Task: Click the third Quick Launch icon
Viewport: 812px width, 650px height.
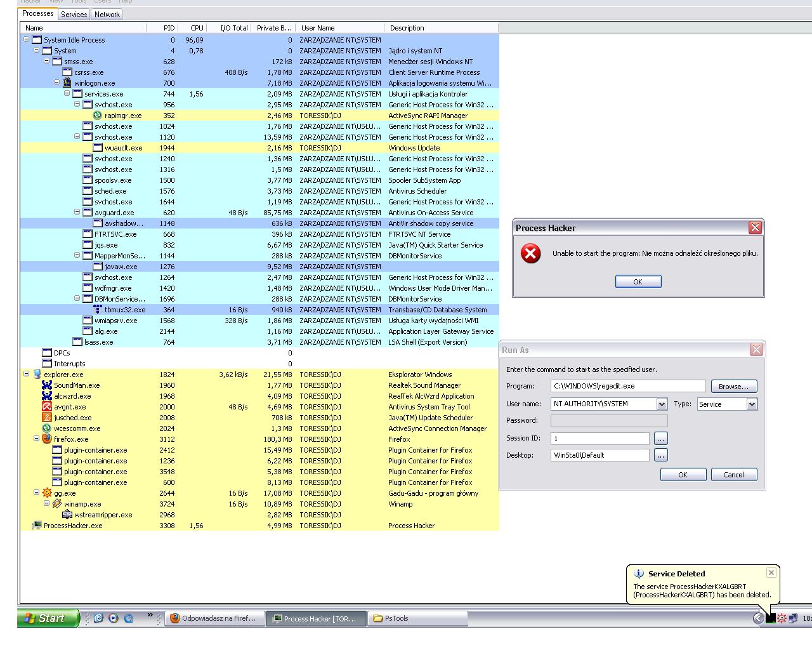Action: pos(129,618)
